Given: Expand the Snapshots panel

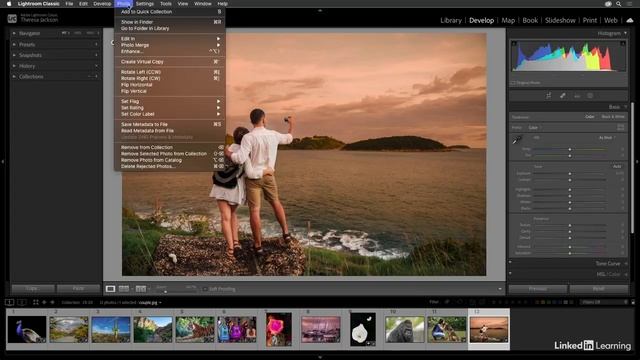Looking at the screenshot, I should pyautogui.click(x=14, y=55).
